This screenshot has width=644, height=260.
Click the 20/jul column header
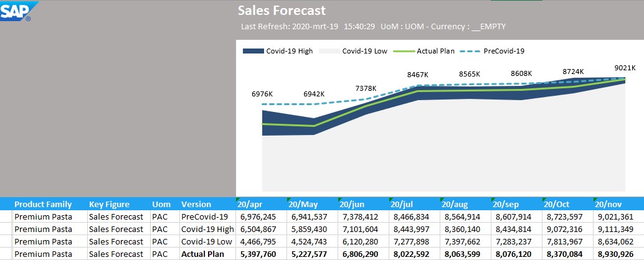click(414, 204)
